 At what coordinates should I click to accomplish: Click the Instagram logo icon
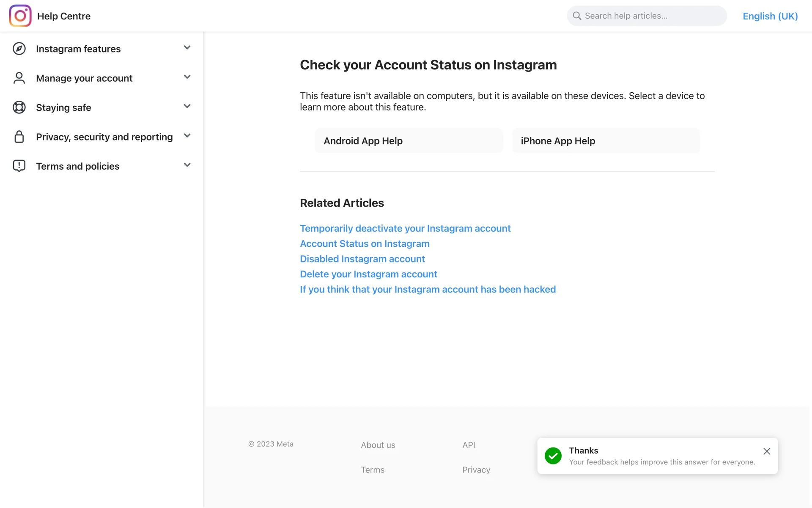click(20, 16)
